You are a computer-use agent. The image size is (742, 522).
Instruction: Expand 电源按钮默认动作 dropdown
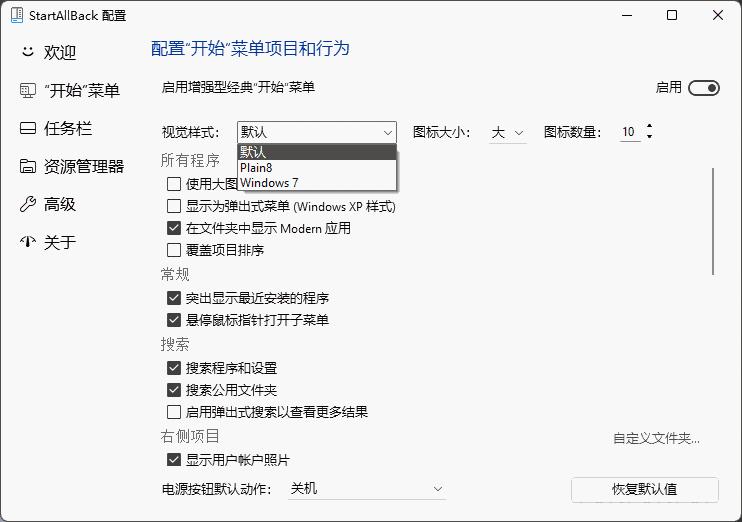pos(366,489)
